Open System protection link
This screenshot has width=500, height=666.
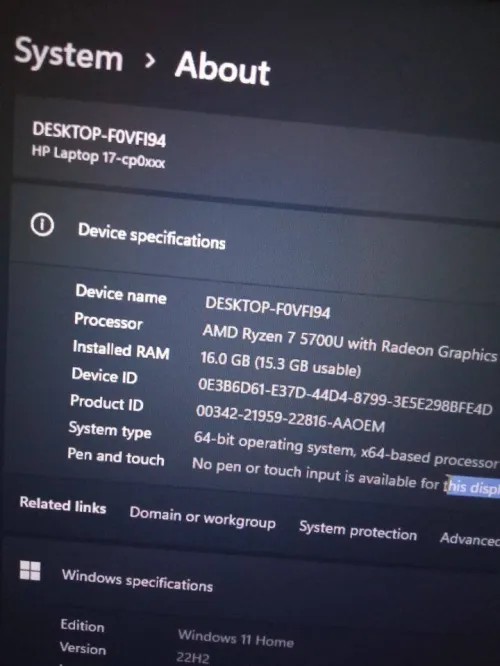coord(358,531)
